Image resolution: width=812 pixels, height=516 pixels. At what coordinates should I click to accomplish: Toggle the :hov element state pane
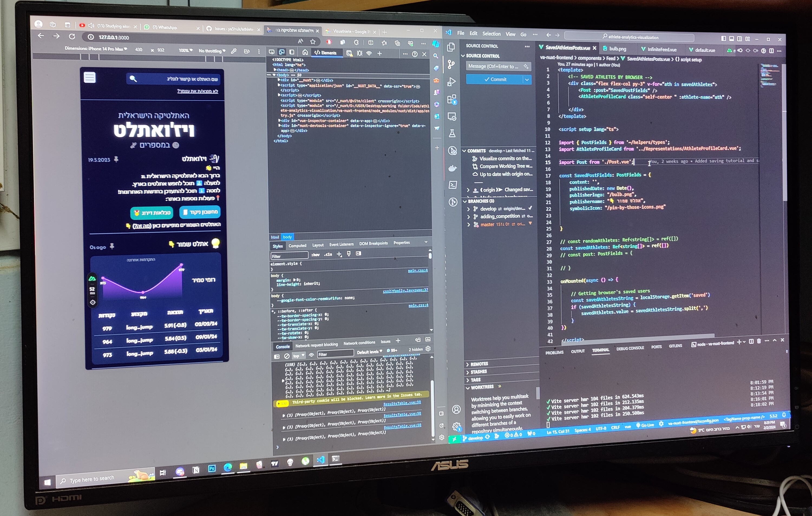click(315, 254)
